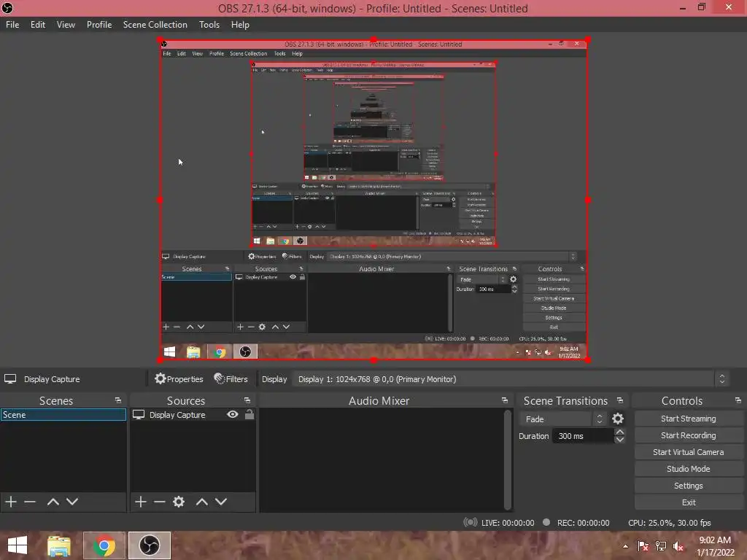This screenshot has width=747, height=560.
Task: Open Settings from Controls panel
Action: point(689,485)
